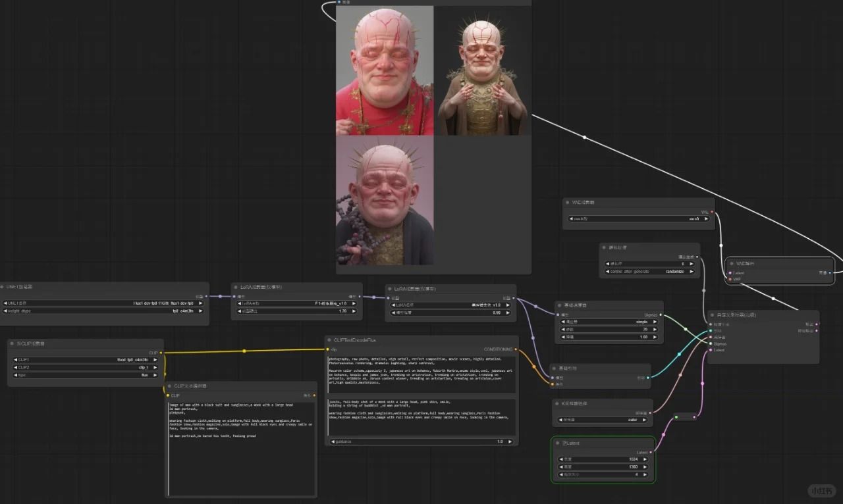The image size is (843, 504).
Task: Click the right arrow on the batch size value 4
Action: (x=644, y=474)
